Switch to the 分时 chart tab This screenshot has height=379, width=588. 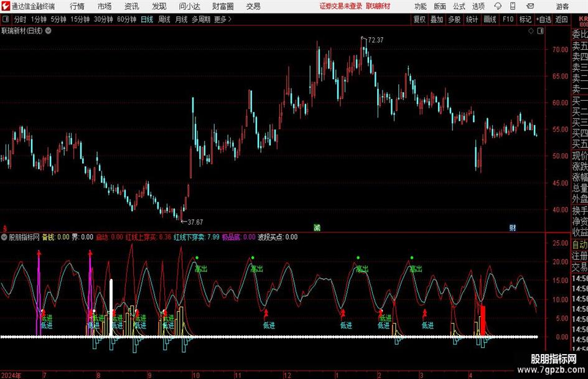coord(21,19)
